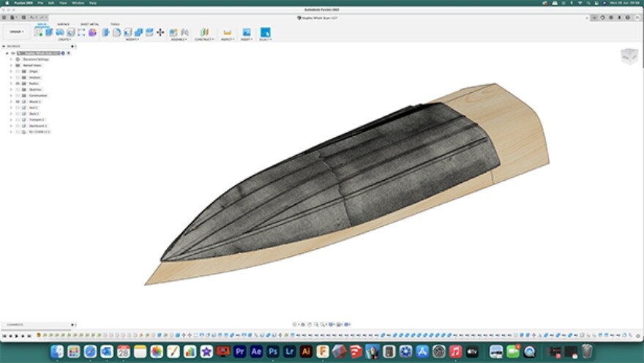Click the ViewCube in the viewport corner

tap(629, 56)
